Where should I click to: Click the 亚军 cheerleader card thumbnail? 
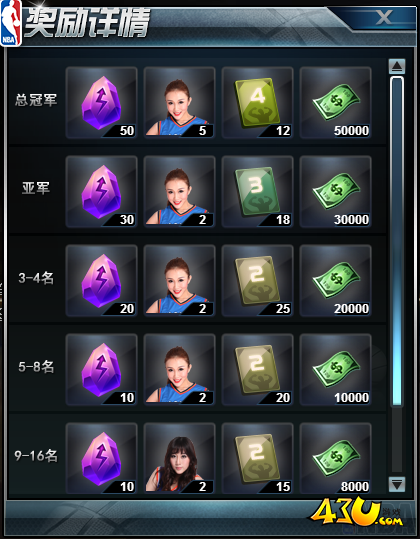click(179, 191)
